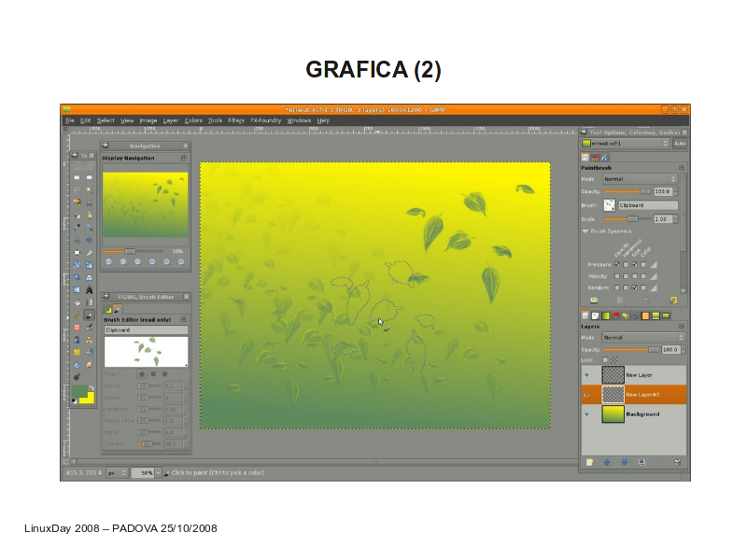Open the Filters menu
Viewport: 747px width, 560px height.
coord(236,120)
